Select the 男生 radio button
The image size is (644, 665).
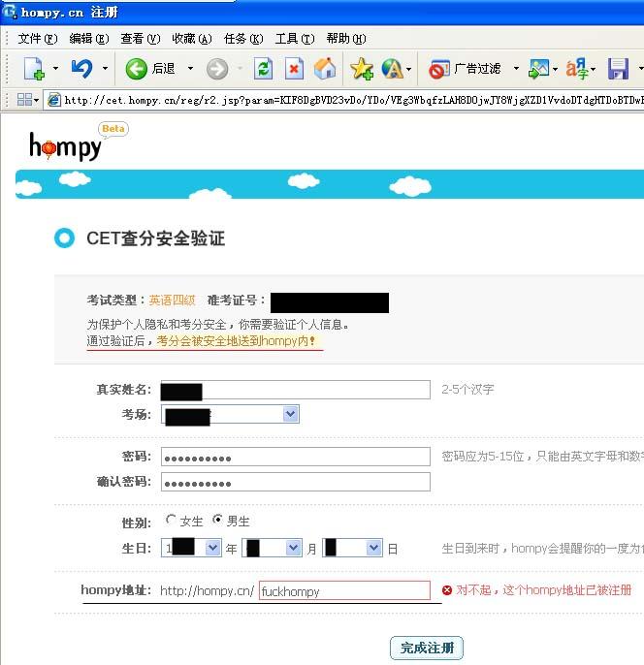(217, 520)
